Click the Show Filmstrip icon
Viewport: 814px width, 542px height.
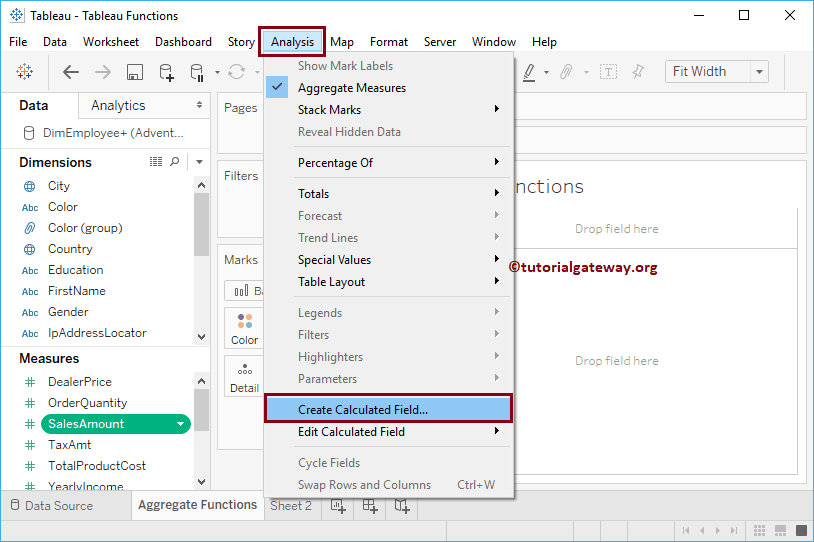781,531
